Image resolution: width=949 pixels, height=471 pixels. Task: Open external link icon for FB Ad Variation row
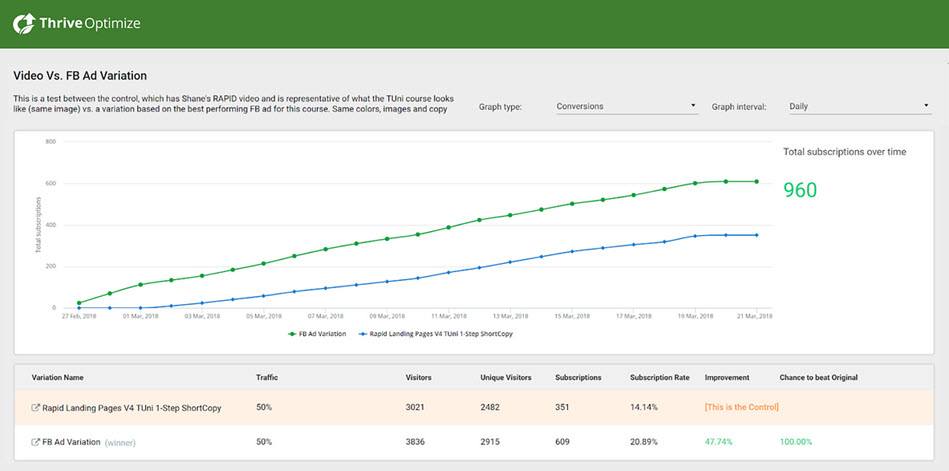click(x=35, y=443)
